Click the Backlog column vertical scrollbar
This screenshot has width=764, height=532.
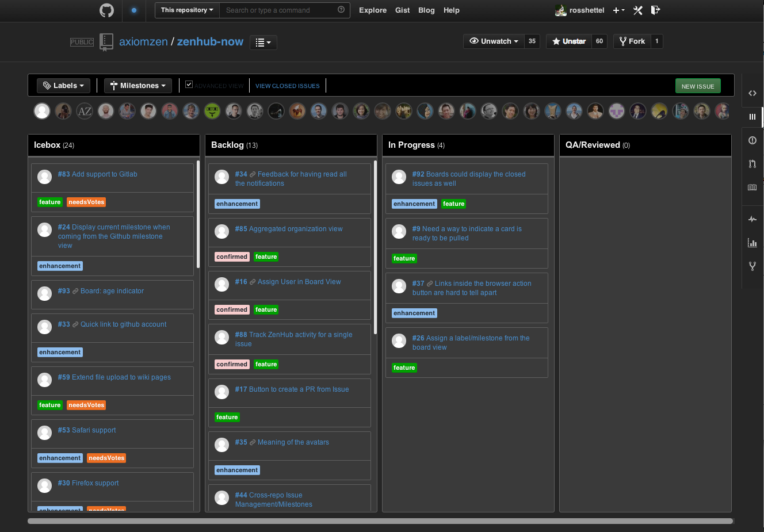[x=375, y=247]
